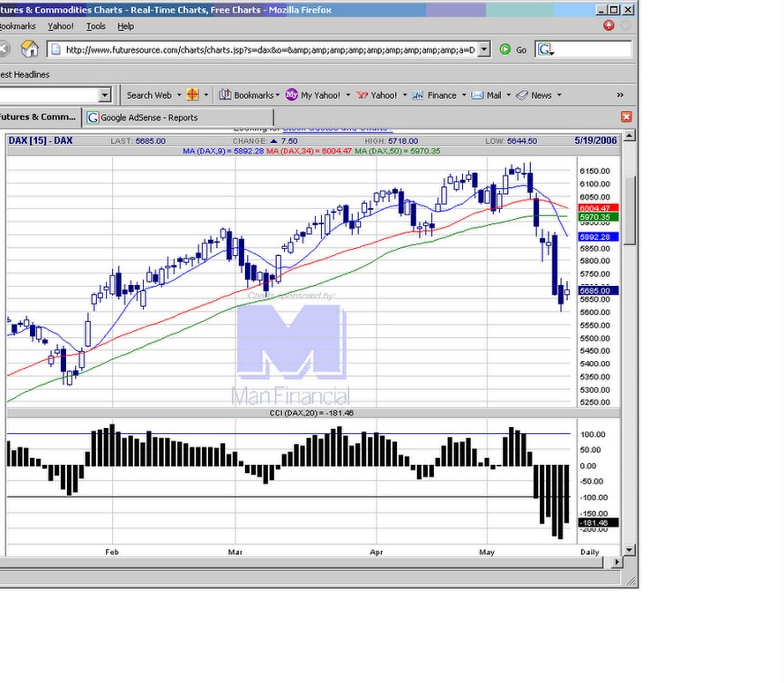Expand the Finance dropdown arrow
784x683 pixels.
(x=464, y=95)
